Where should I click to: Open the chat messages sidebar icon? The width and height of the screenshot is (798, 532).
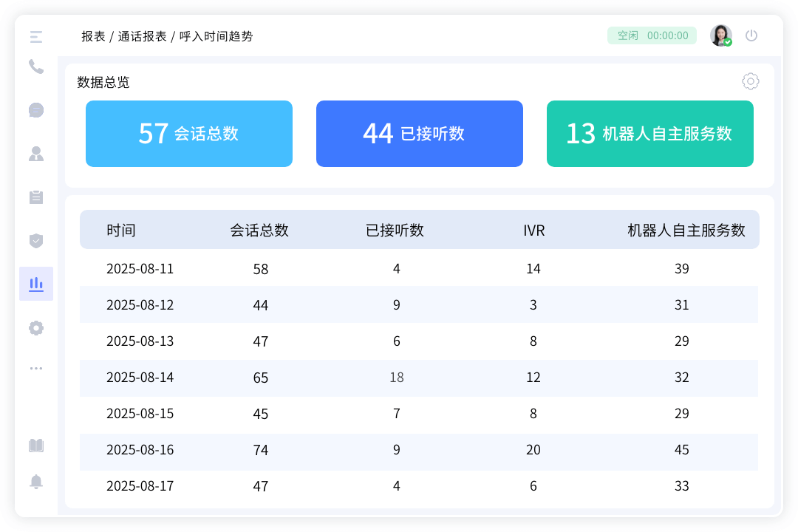(x=36, y=110)
